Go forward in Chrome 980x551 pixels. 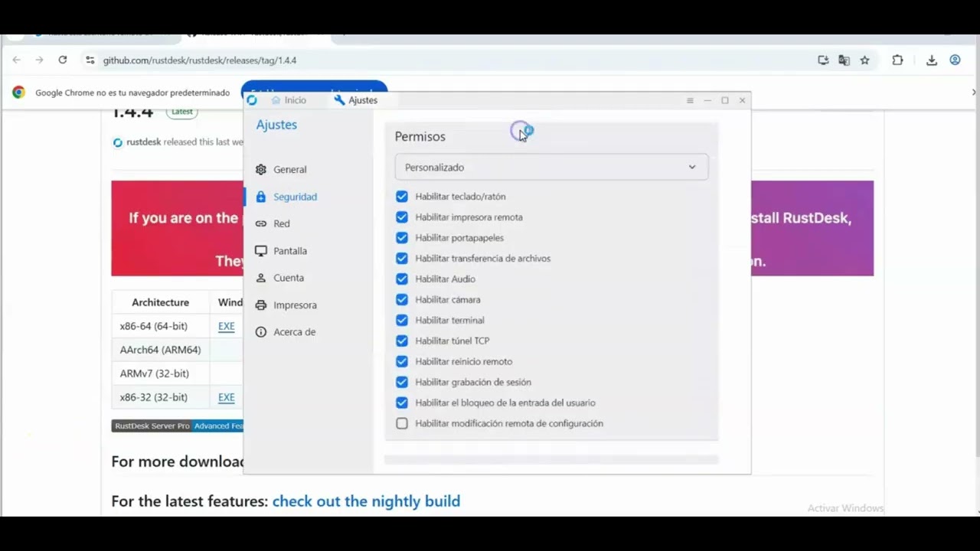coord(39,60)
